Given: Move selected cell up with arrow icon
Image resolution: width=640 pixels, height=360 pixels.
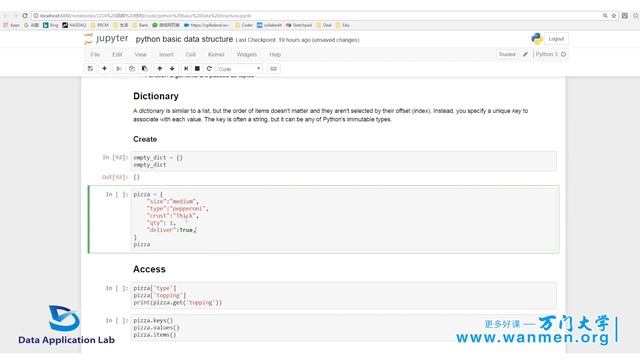Looking at the screenshot, I should (x=160, y=69).
